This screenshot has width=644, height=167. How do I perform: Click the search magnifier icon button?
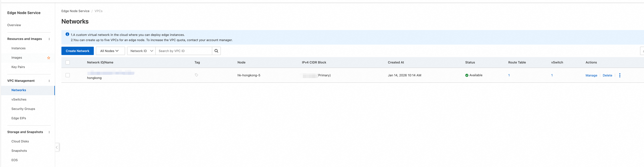coord(216,51)
